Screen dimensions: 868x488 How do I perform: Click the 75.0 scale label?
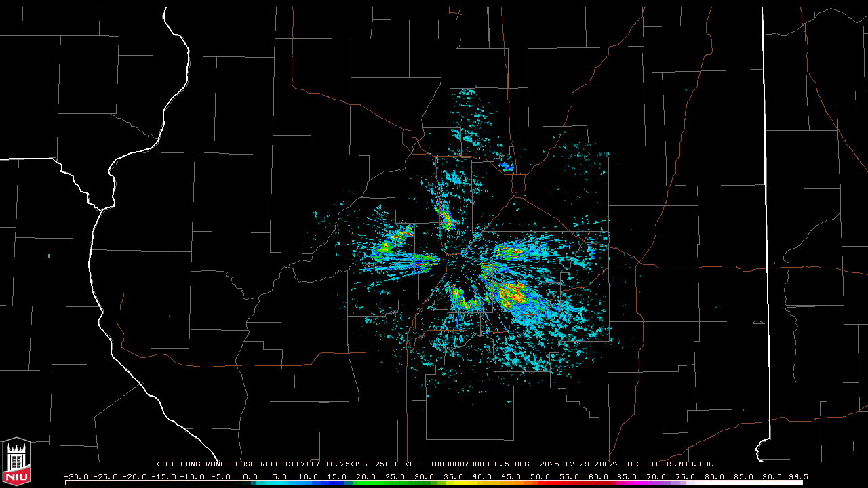(686, 476)
